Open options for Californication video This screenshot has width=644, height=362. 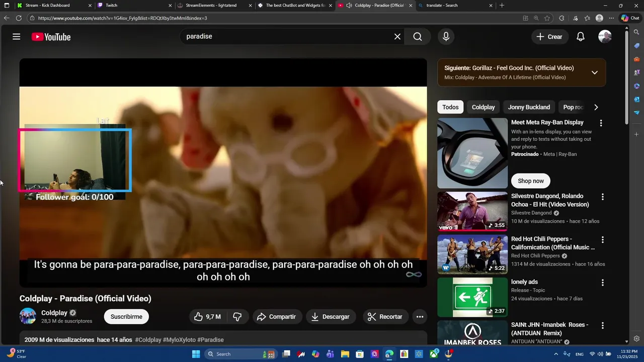coord(603,240)
